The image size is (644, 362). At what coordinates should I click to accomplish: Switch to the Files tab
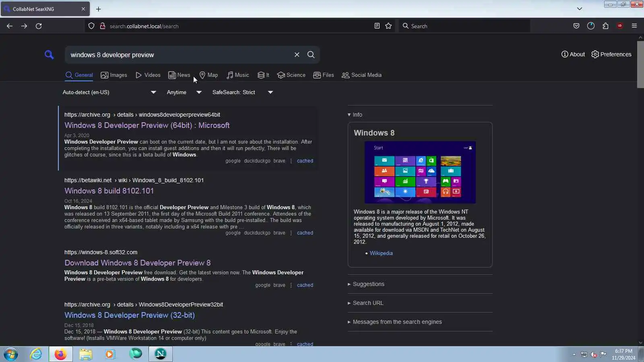(324, 75)
